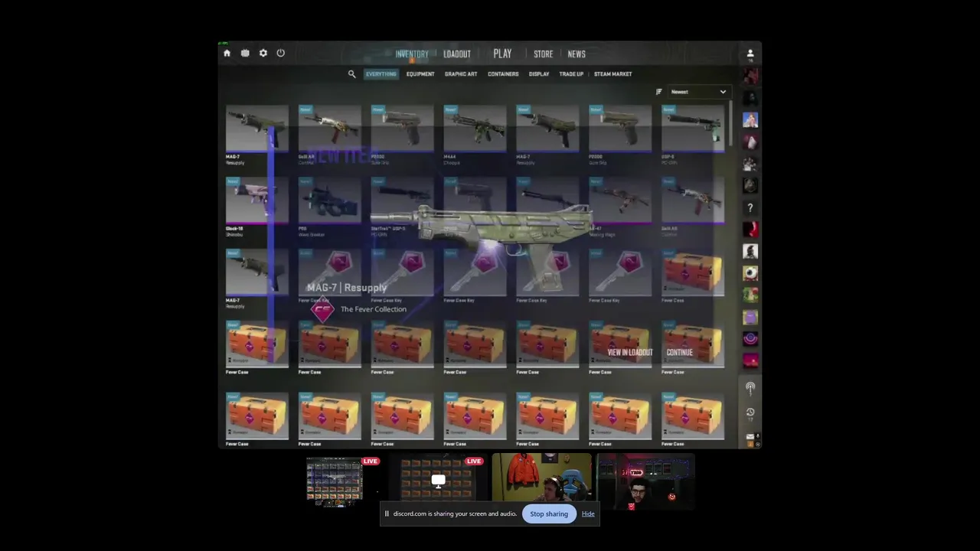Select the Containers filter
Screen dimensions: 980x551
503,74
